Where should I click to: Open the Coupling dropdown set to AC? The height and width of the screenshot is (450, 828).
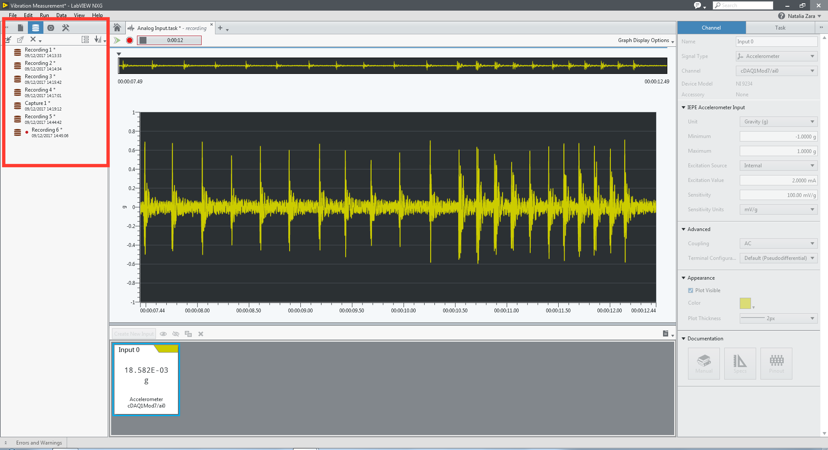pos(778,243)
